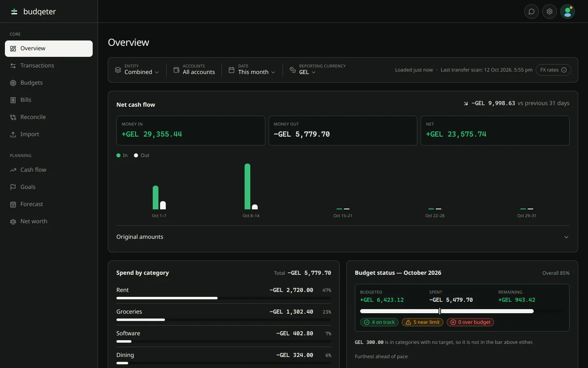
Task: Click the Net total card
Action: click(495, 130)
